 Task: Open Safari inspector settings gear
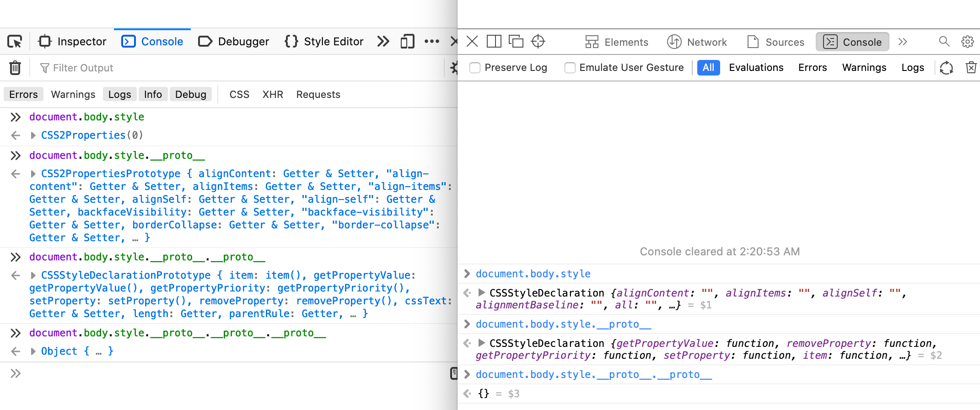(967, 42)
